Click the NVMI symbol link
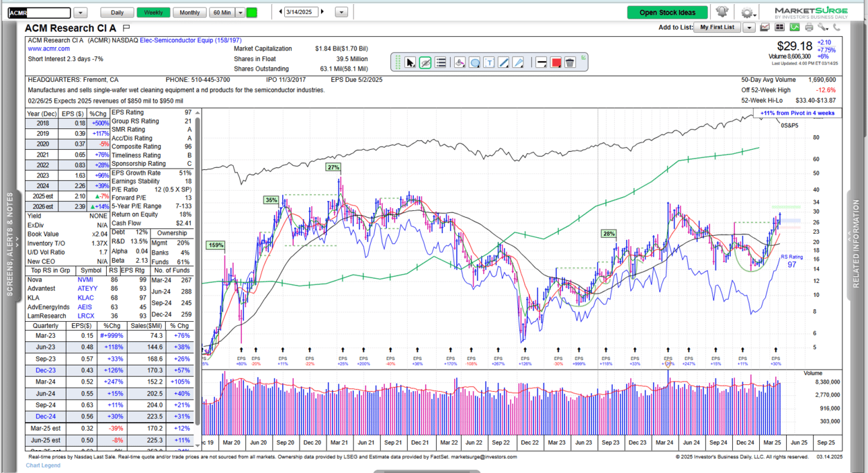The image size is (868, 473). (x=85, y=279)
